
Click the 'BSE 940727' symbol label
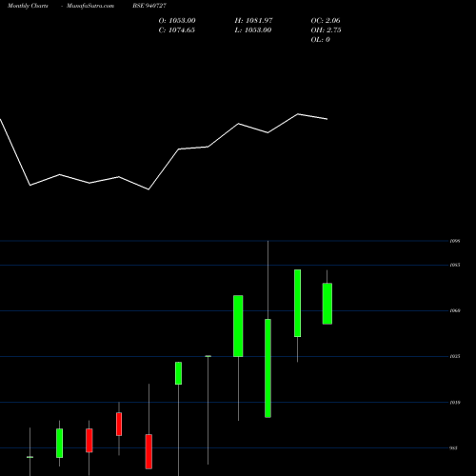pos(149,6)
